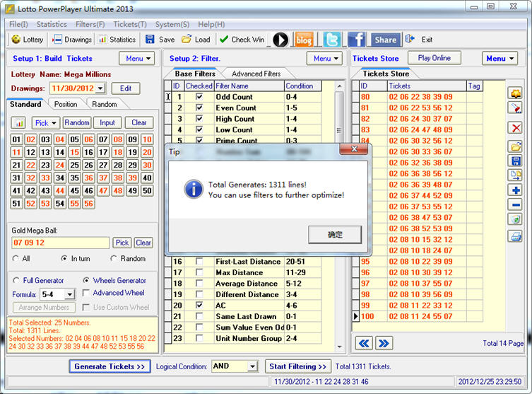This screenshot has width=532, height=394.
Task: Uncheck the AC filter checkbox
Action: click(x=199, y=306)
